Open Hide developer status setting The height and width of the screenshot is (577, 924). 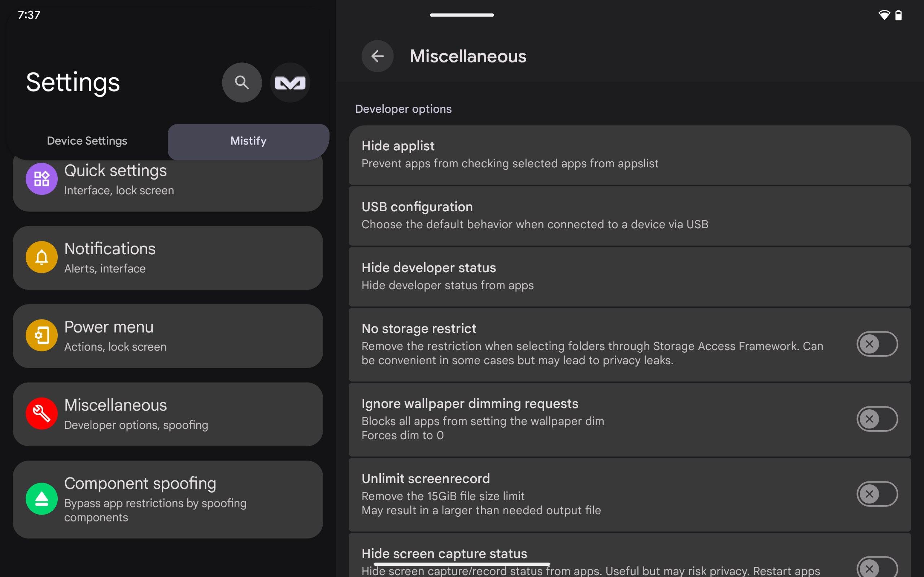(x=629, y=277)
